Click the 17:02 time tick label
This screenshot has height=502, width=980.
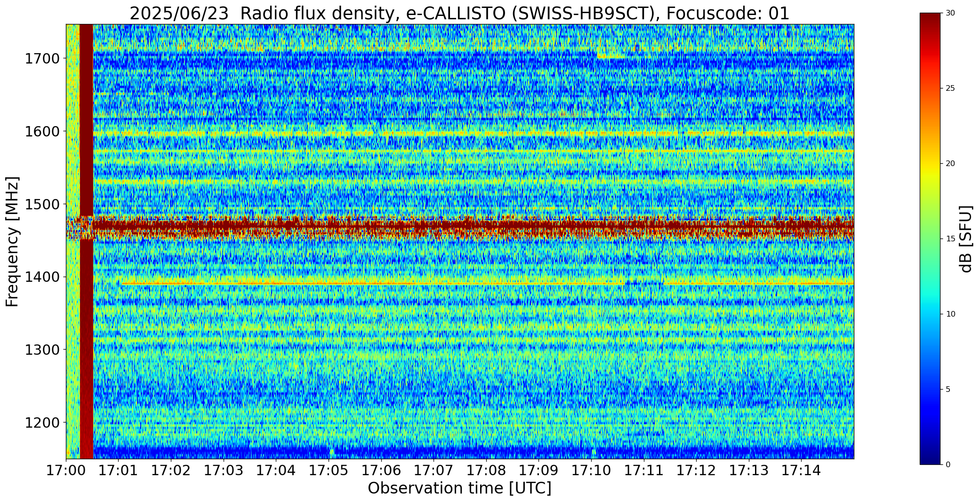171,470
